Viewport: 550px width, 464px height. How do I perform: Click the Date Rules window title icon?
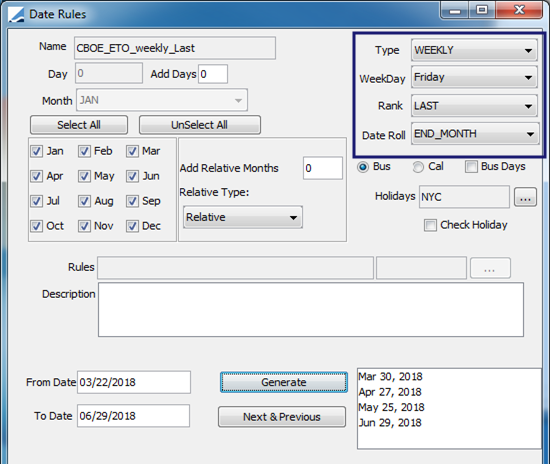click(x=16, y=15)
